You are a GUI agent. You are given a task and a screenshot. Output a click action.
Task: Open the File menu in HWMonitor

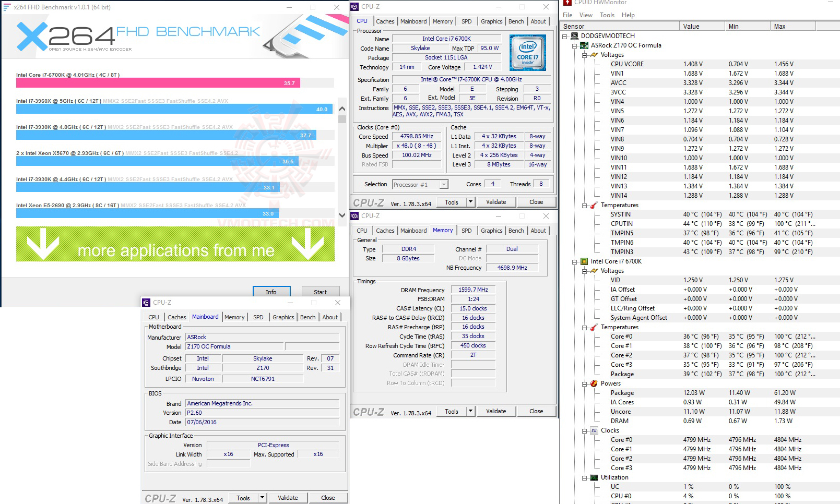[x=567, y=15]
